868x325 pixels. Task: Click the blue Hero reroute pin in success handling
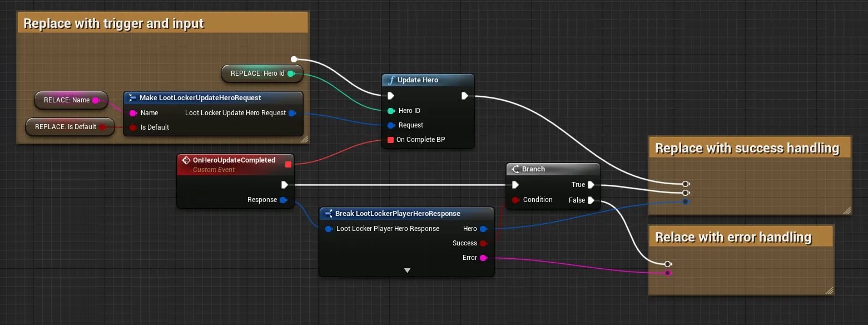point(686,201)
